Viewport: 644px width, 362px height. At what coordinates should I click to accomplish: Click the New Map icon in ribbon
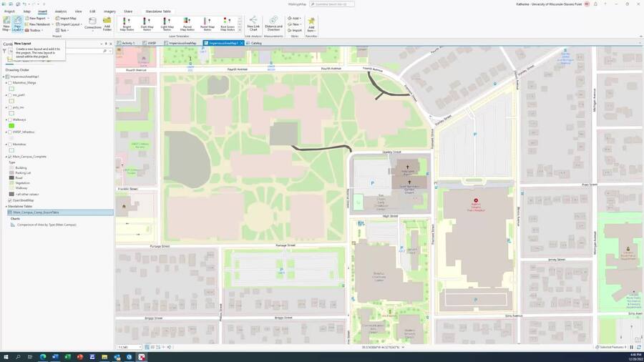click(6, 24)
